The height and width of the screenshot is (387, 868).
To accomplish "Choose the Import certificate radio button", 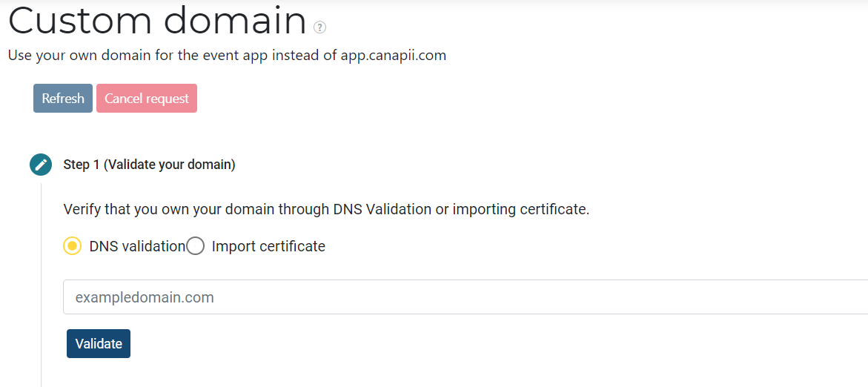I will click(x=195, y=246).
